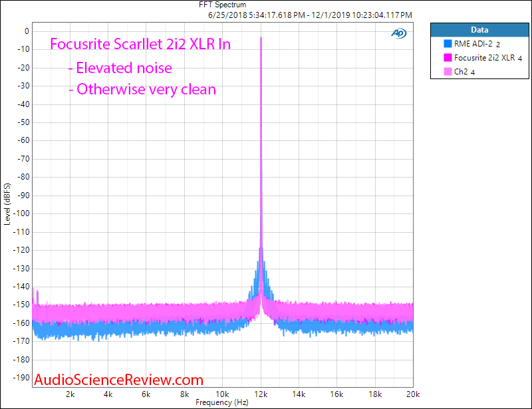The image size is (532, 409).
Task: Click the blue RME ADI-2 legend swatch
Action: [x=448, y=43]
